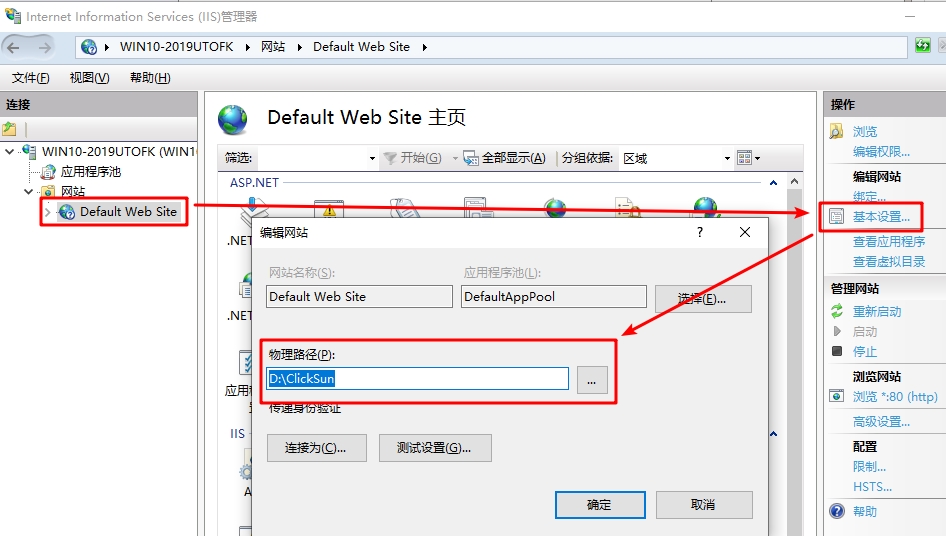Viewport: 946px width, 536px height.
Task: Collapse the ASP.NET group section
Action: [x=773, y=182]
